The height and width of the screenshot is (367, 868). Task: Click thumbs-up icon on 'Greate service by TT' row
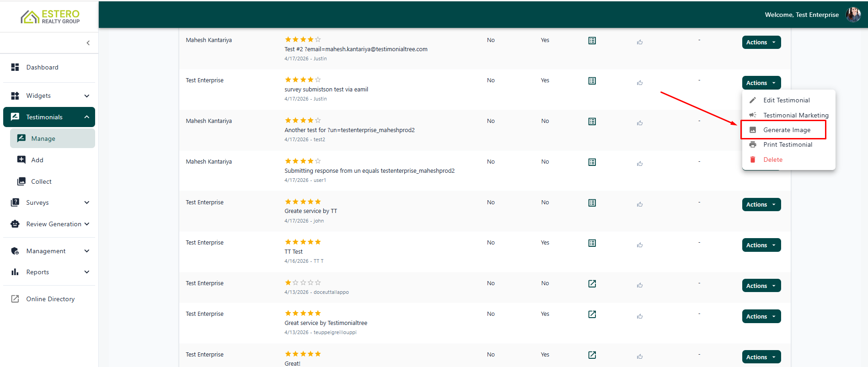[640, 204]
